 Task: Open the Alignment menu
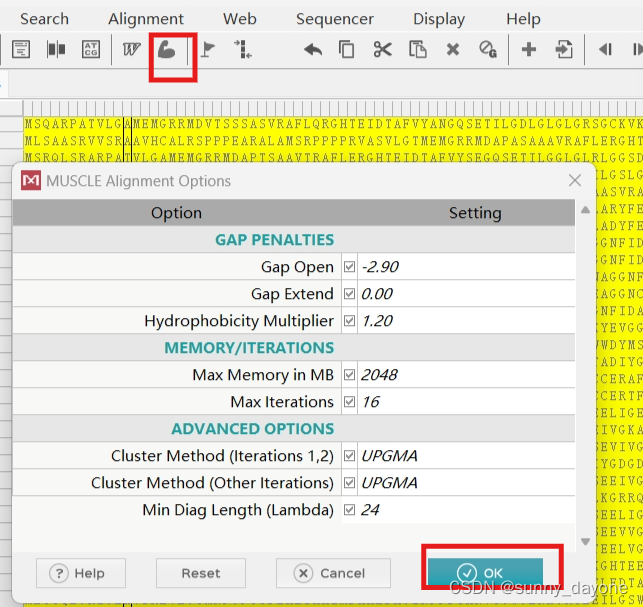click(x=146, y=19)
